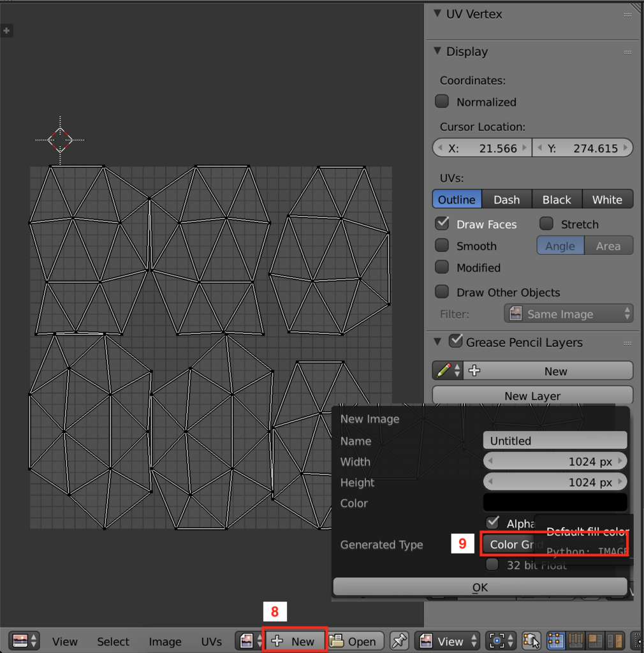Open the View menu

(x=64, y=642)
